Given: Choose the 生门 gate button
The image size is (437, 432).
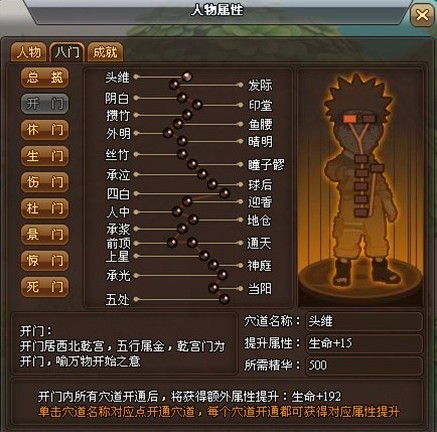Looking at the screenshot, I should (x=45, y=156).
